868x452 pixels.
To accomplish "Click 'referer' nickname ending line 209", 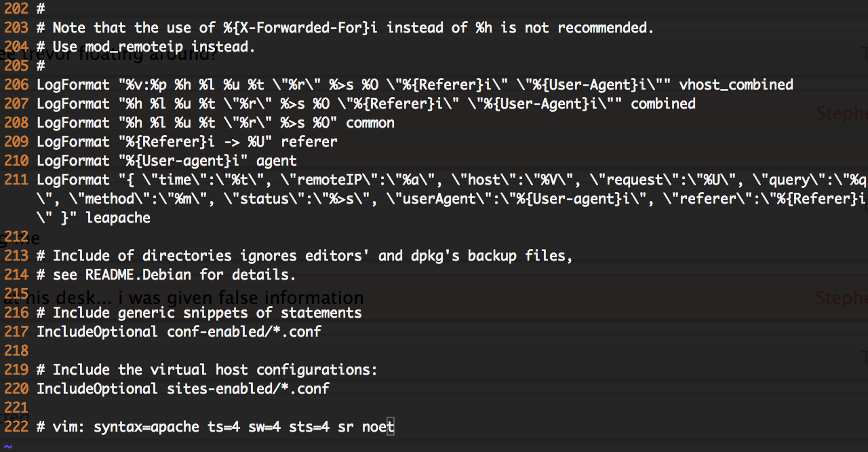I will (x=309, y=142).
